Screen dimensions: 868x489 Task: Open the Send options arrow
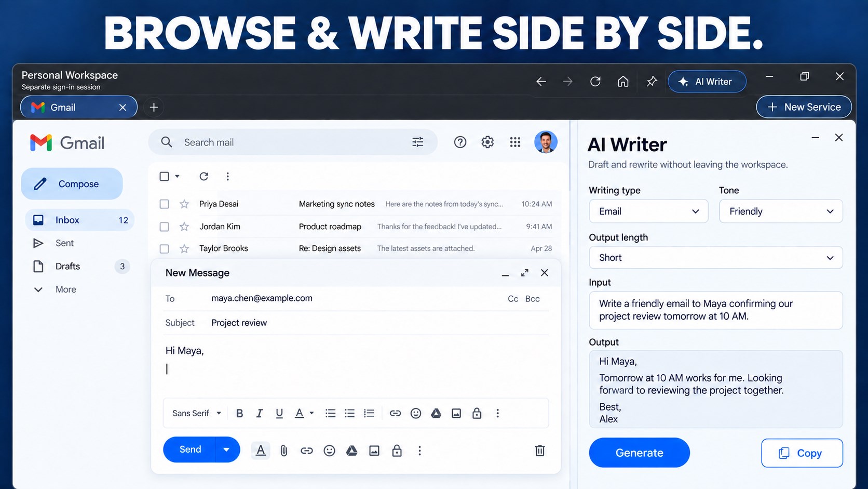[226, 450]
